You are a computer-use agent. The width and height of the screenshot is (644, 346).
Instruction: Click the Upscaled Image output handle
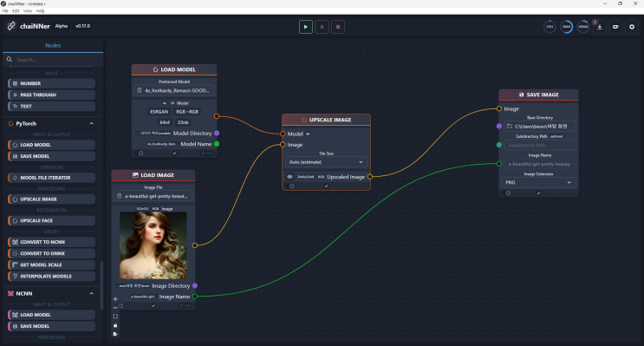(x=370, y=177)
